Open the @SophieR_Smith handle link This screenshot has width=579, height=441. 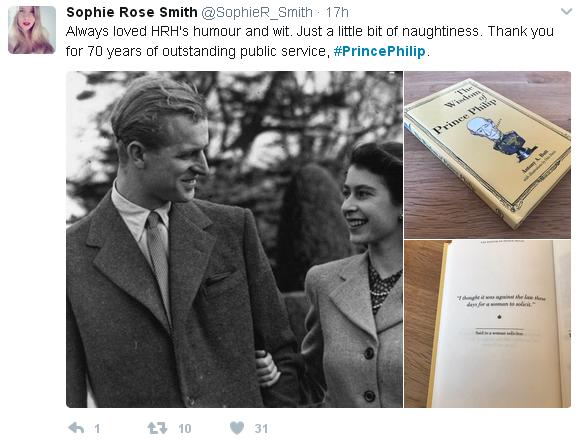[x=257, y=13]
